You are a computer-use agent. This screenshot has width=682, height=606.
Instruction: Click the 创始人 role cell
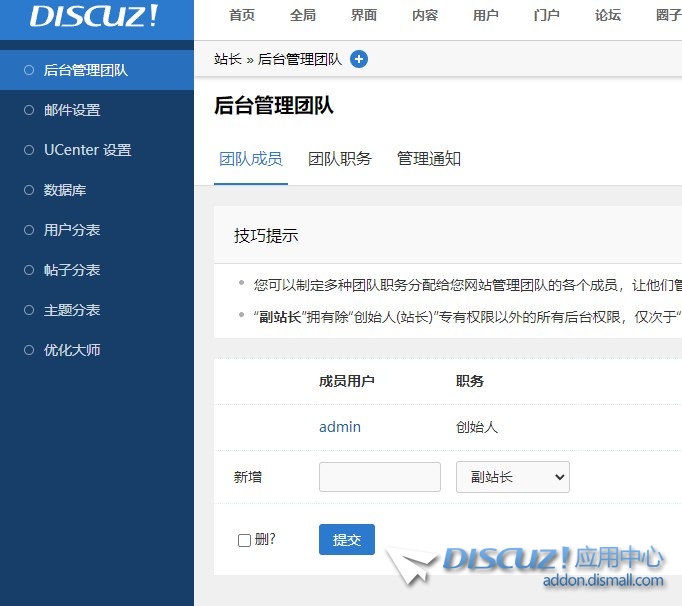click(x=477, y=427)
